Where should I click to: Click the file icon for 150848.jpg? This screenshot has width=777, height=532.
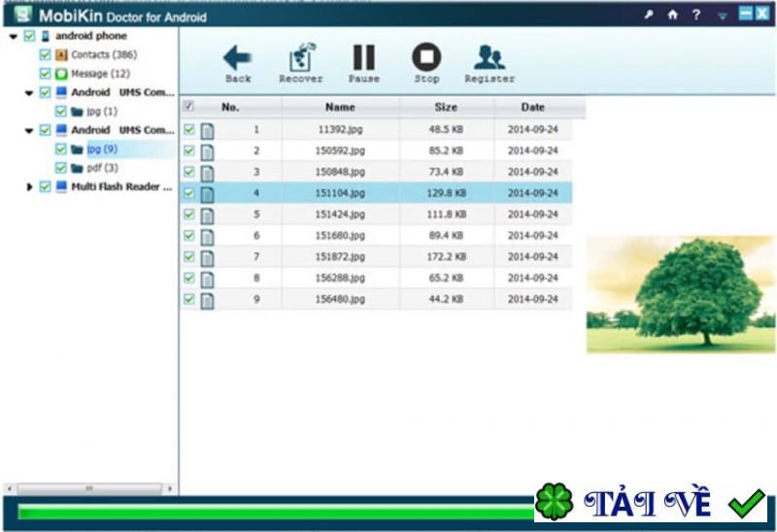(x=207, y=174)
